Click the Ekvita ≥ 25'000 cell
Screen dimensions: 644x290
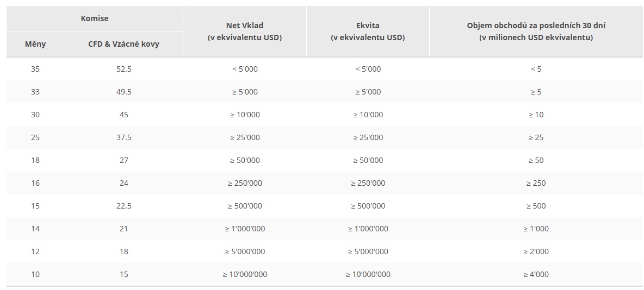(x=368, y=137)
